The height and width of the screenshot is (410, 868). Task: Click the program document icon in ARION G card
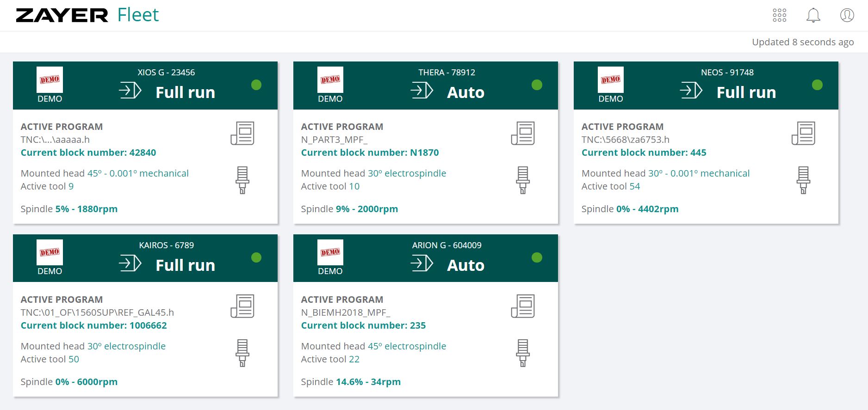(523, 306)
